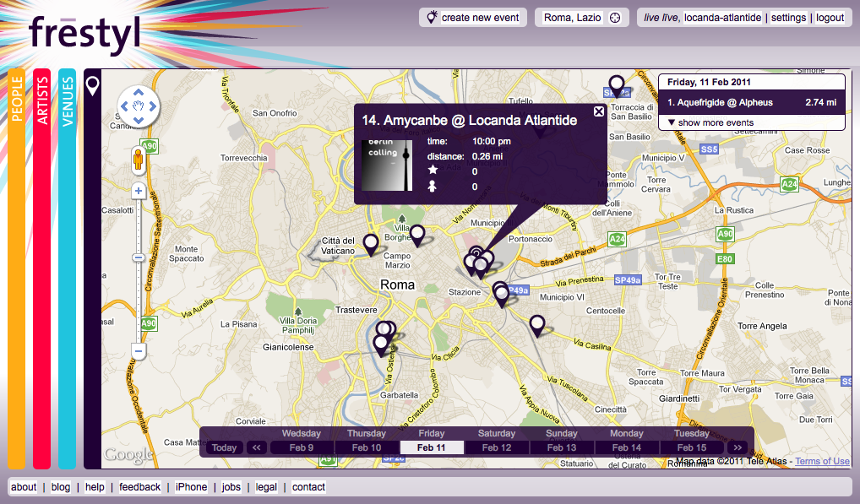
Task: Go to previous week with << button
Action: pos(256,447)
